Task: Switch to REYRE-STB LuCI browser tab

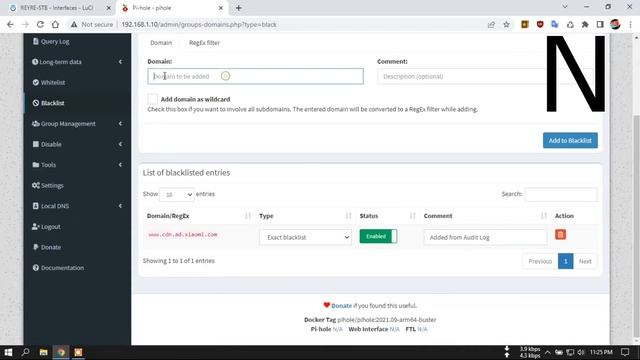Action: 57,8
